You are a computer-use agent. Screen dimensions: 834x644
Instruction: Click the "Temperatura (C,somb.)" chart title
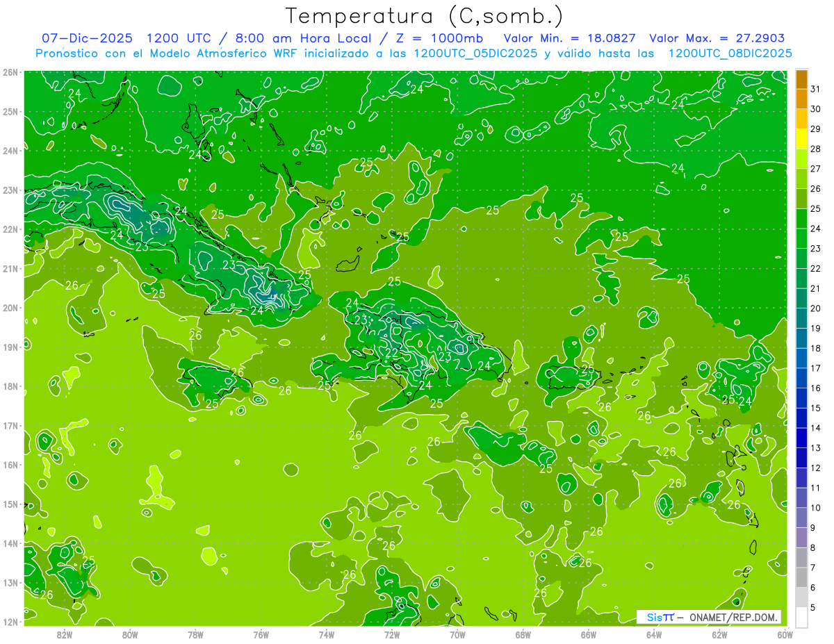pos(425,17)
